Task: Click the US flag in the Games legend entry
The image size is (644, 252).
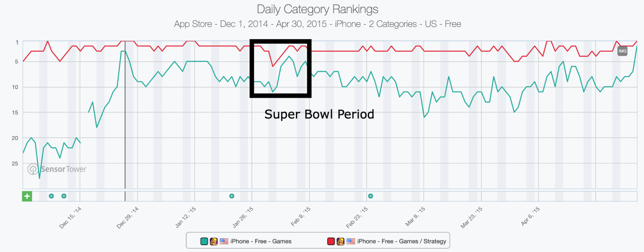Action: pos(224,241)
